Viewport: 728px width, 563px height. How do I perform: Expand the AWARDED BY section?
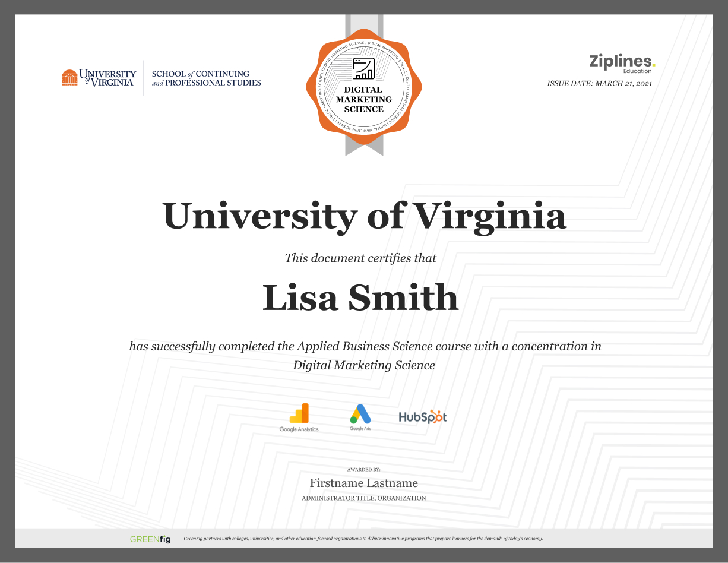pos(364,469)
